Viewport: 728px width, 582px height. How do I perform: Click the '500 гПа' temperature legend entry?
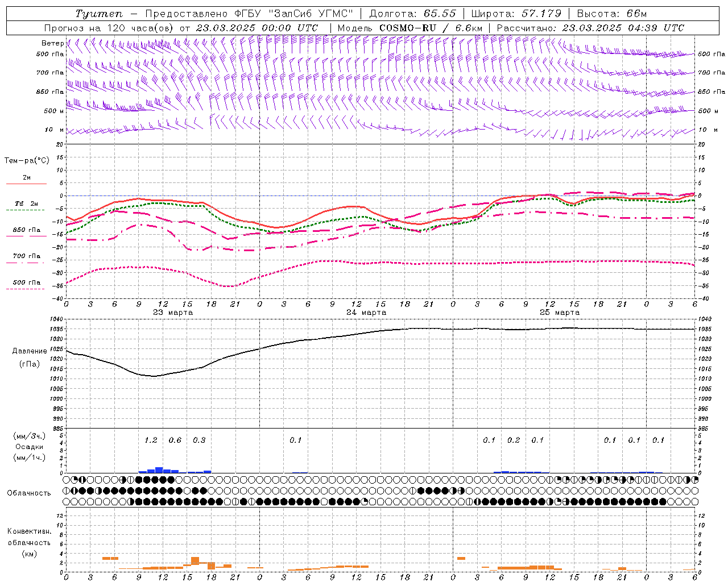coord(26,282)
